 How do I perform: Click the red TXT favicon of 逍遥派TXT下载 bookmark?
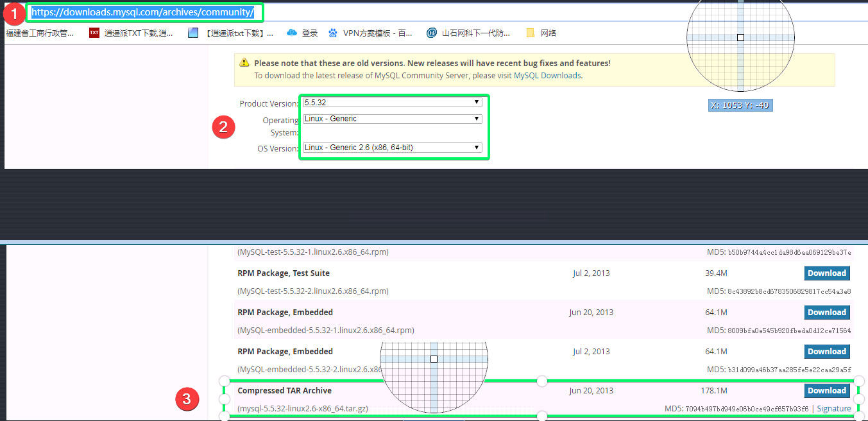click(94, 33)
